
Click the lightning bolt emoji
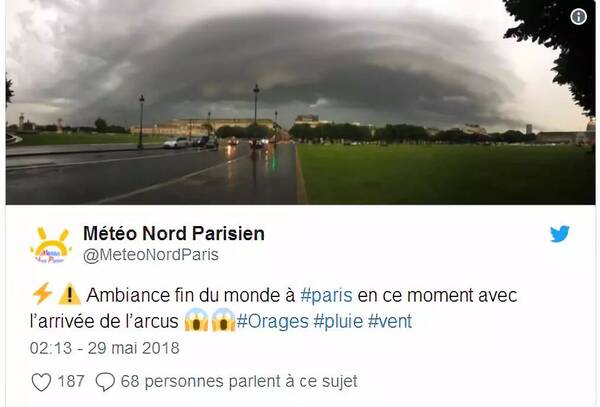(42, 295)
